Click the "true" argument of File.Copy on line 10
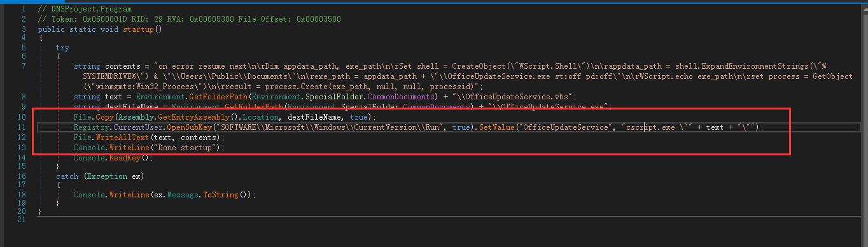 (x=358, y=117)
